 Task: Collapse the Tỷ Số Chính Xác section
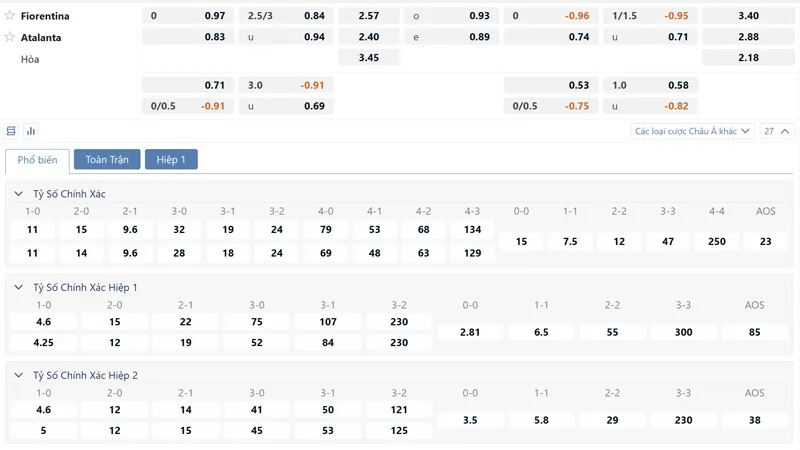tap(19, 194)
